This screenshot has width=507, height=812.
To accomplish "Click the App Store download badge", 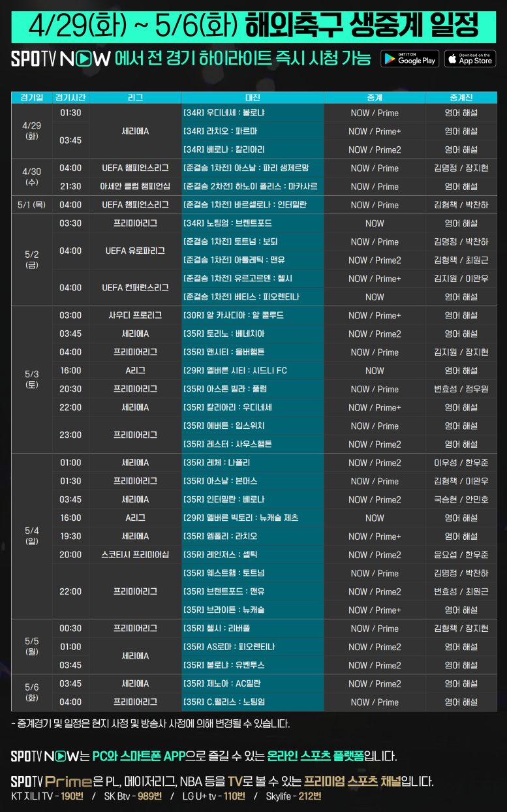I will (x=470, y=59).
